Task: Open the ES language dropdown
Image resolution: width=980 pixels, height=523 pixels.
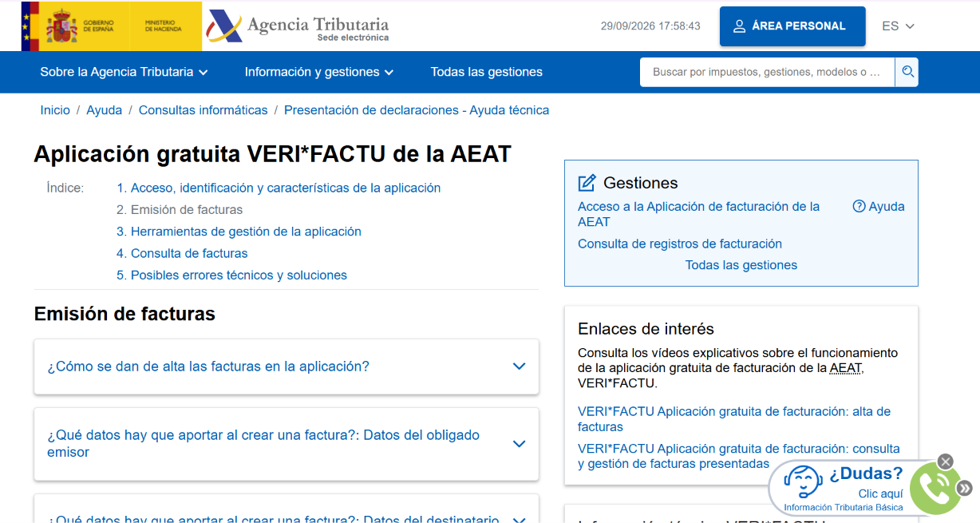Action: click(x=898, y=26)
